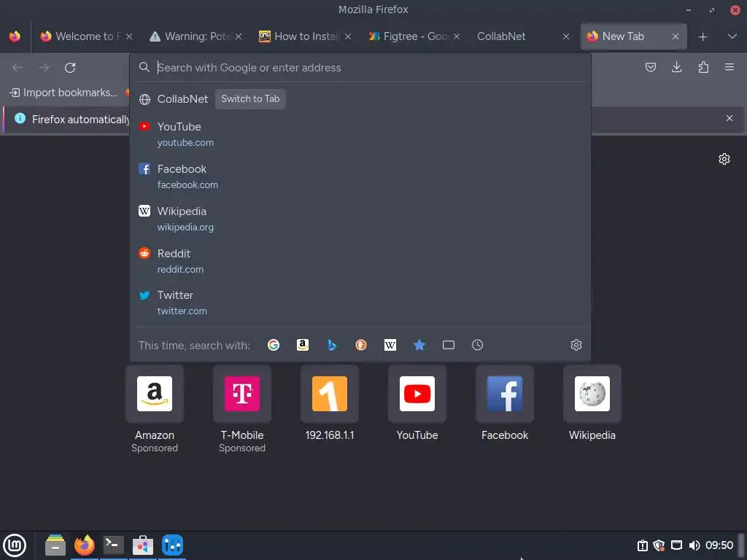Search this time with Wikipedia icon
747x560 pixels.
coord(390,345)
